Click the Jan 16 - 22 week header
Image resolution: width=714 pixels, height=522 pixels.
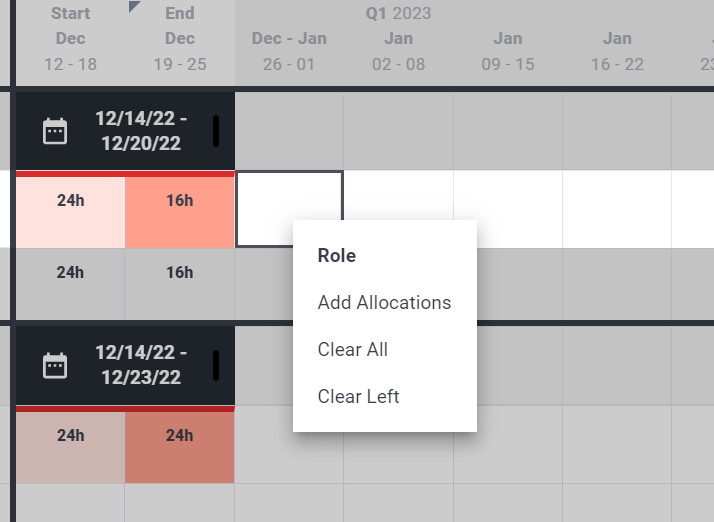pyautogui.click(x=617, y=51)
